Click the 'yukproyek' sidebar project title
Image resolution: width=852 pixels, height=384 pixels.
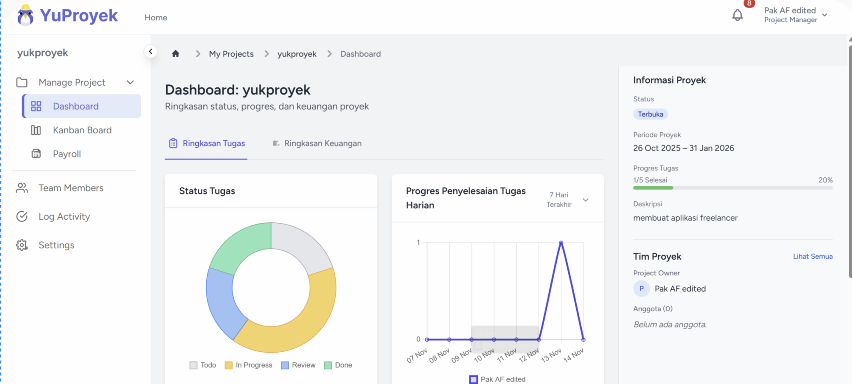pos(42,53)
